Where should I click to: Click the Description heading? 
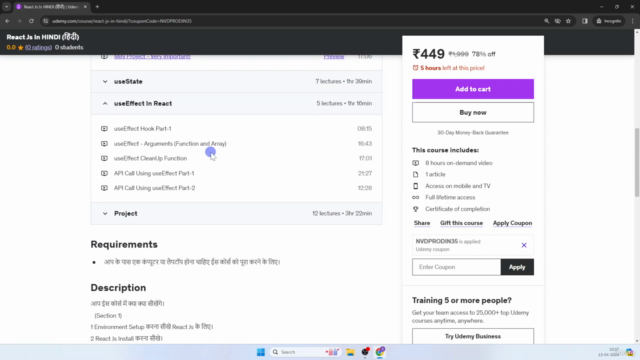pyautogui.click(x=118, y=288)
